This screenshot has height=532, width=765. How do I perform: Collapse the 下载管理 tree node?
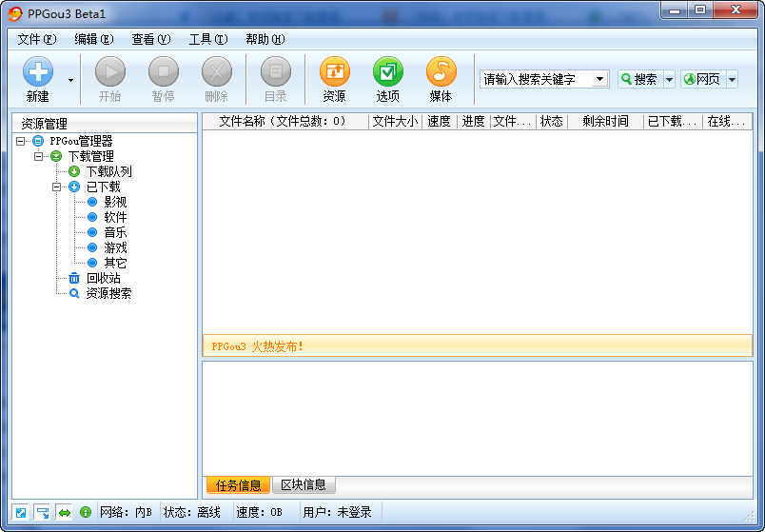(x=39, y=157)
